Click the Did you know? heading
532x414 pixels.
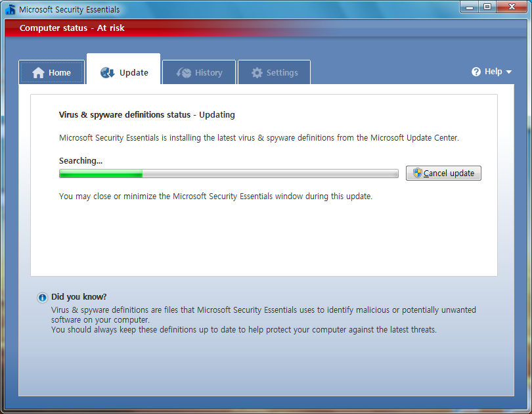(x=79, y=297)
